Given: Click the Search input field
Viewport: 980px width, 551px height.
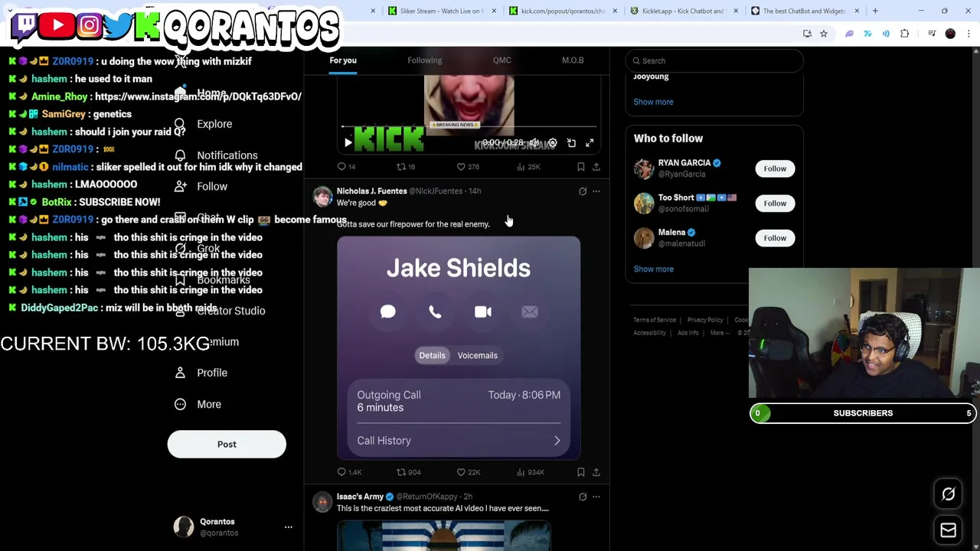Looking at the screenshot, I should pos(714,60).
